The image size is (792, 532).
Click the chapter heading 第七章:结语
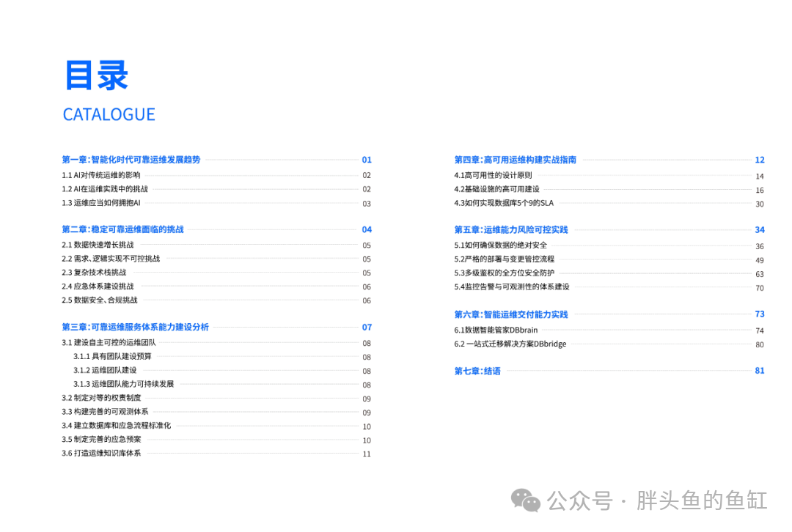click(x=477, y=372)
